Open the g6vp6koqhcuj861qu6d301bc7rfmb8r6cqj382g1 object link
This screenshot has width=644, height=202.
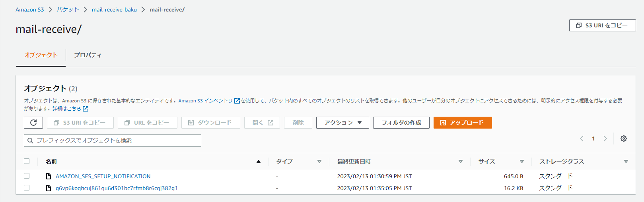tap(117, 188)
